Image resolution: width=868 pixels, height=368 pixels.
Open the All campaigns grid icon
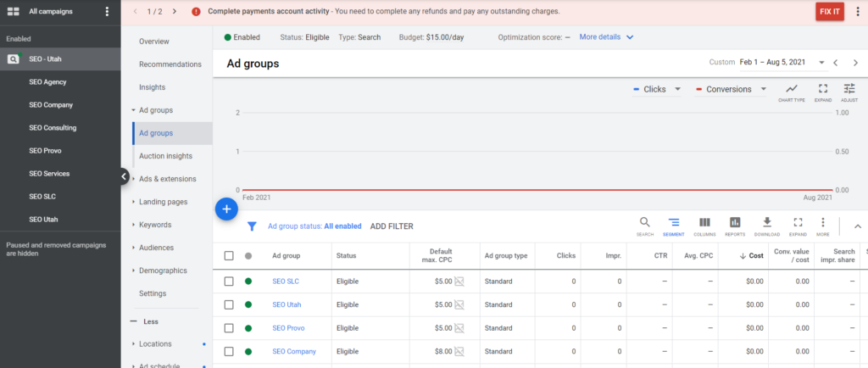(x=14, y=12)
